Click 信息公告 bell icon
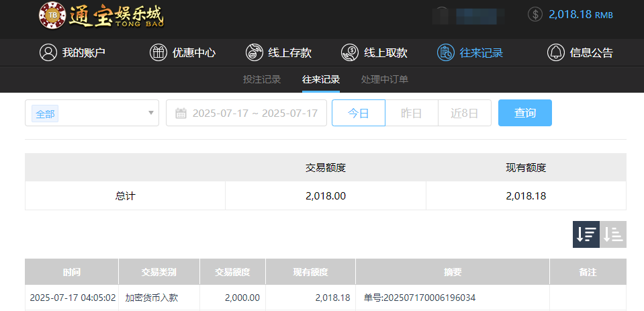Screen dimensions: 644x311 [x=555, y=52]
